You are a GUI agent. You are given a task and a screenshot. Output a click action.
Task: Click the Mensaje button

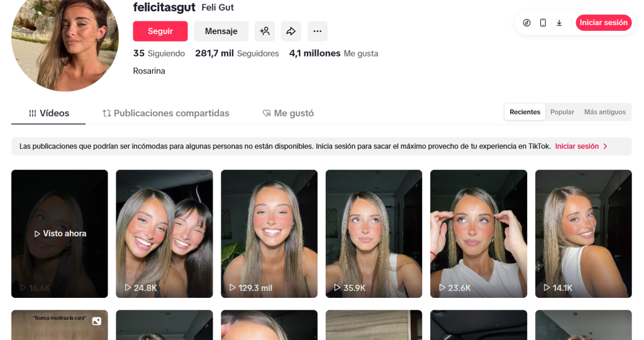[221, 31]
